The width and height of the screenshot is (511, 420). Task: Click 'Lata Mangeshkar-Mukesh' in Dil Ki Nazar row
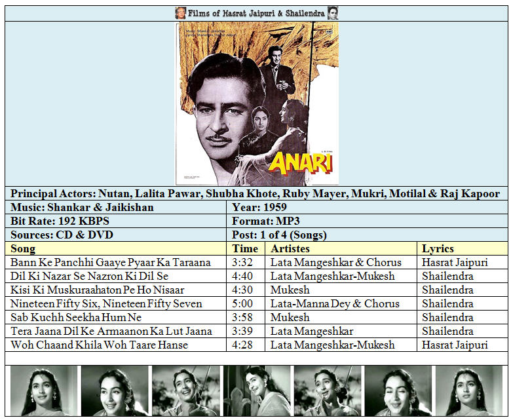(332, 276)
